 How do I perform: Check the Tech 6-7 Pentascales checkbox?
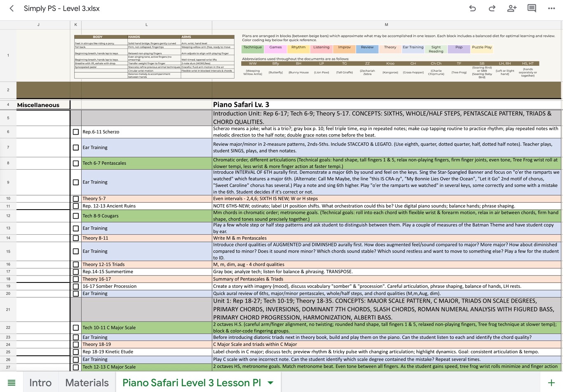76,163
